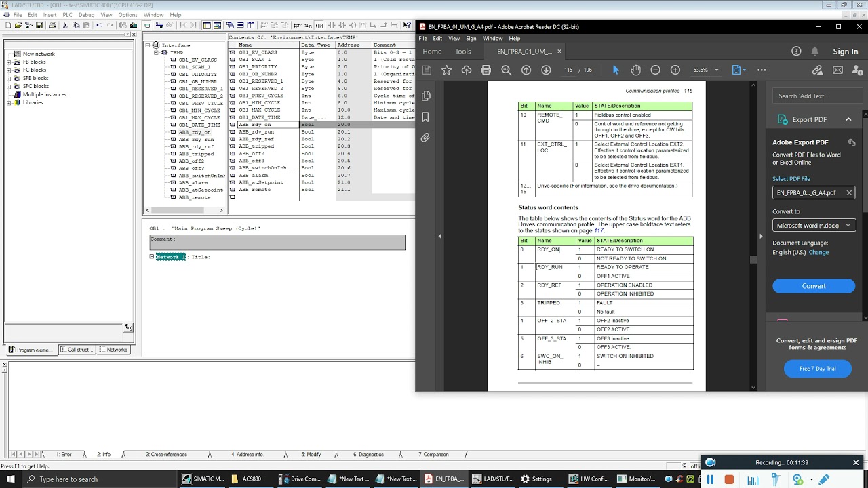
Task: Pause the screen recording
Action: pyautogui.click(x=710, y=479)
